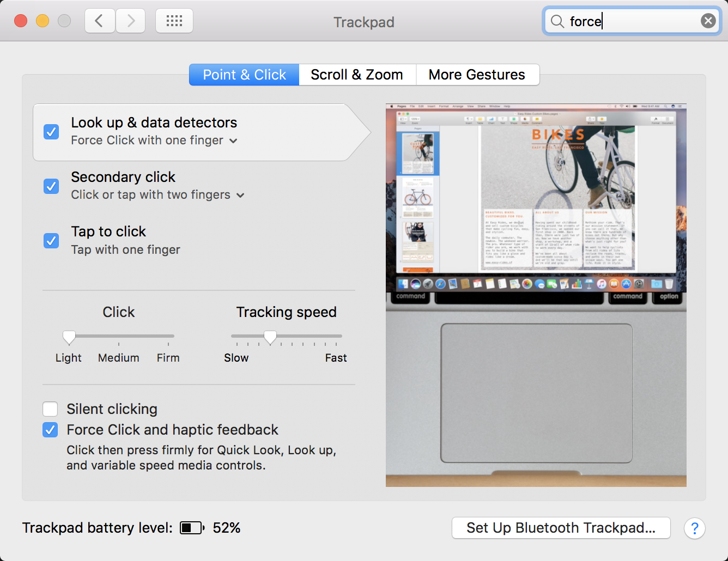
Task: Click the 'Fast' tracking speed label
Action: pos(336,358)
